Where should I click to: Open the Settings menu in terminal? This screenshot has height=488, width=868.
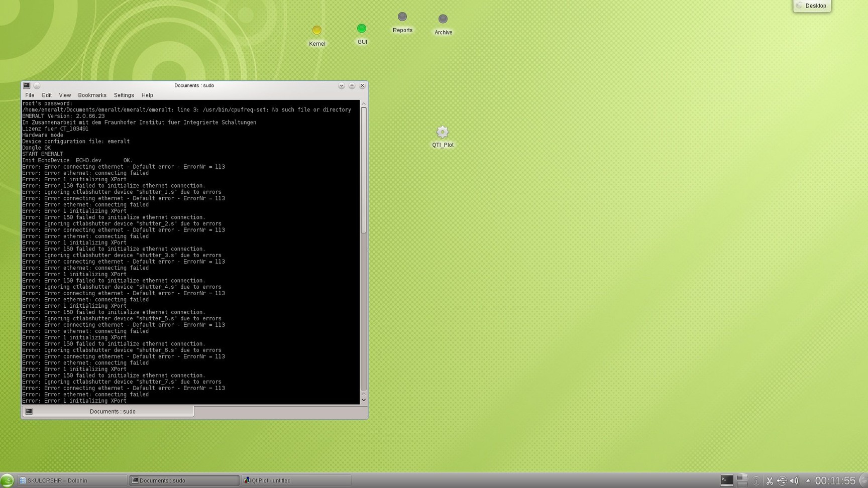124,95
